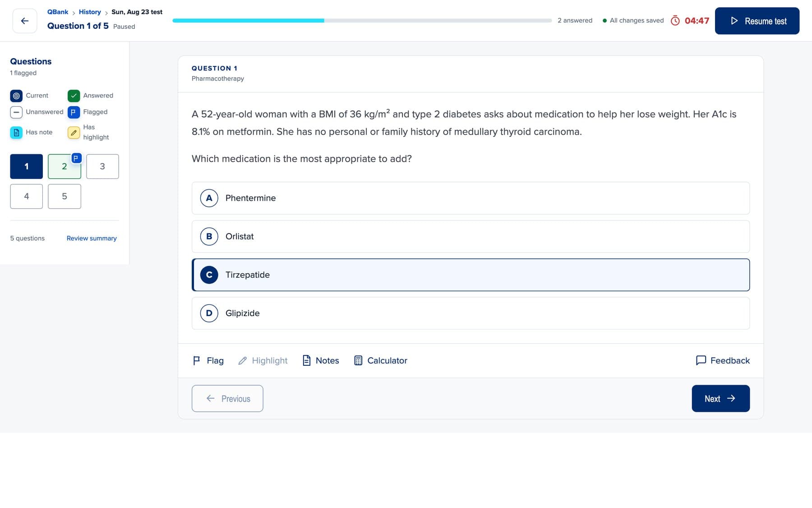
Task: Click the Previous button
Action: coord(227,399)
